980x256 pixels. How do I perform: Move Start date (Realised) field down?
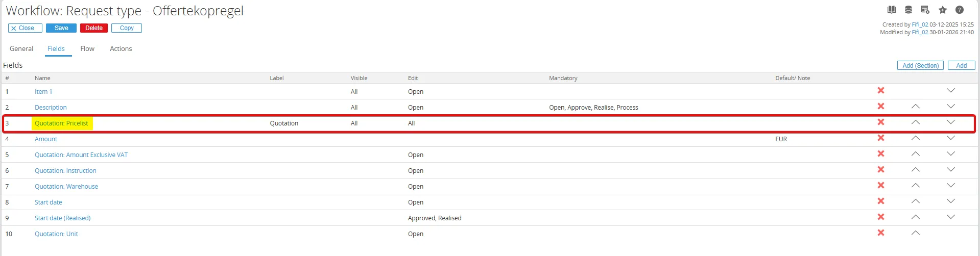point(950,217)
